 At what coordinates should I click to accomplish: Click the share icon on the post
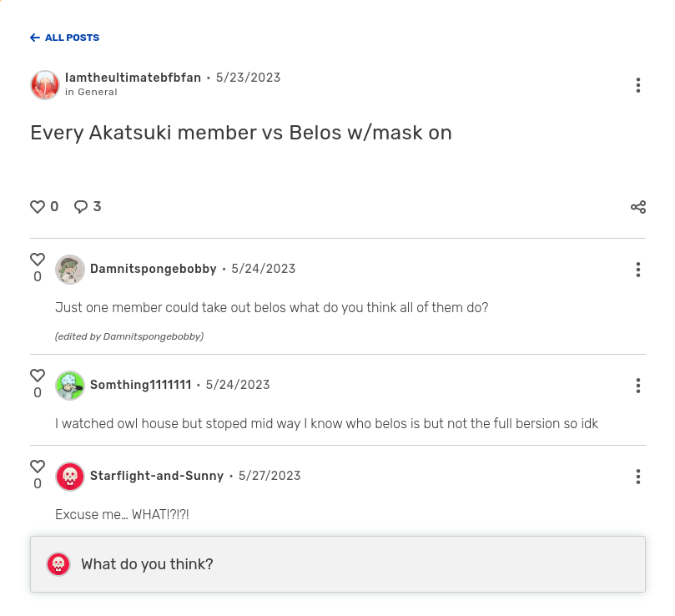point(638,207)
